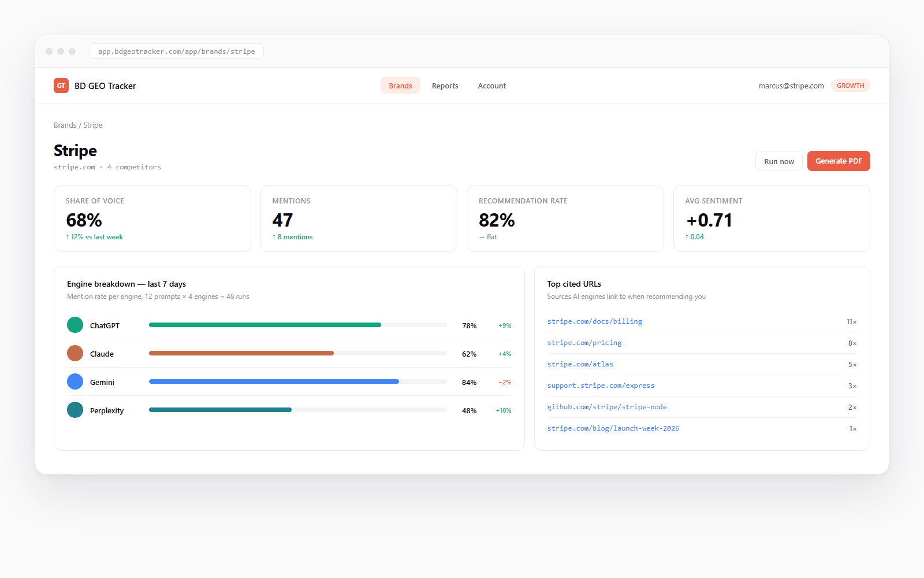The width and height of the screenshot is (924, 578).
Task: Generate PDF report
Action: coord(839,161)
